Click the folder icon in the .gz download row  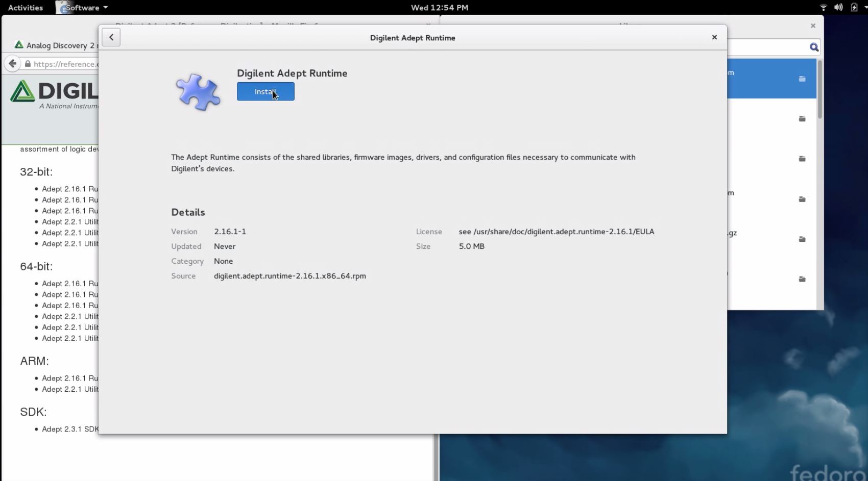click(802, 239)
